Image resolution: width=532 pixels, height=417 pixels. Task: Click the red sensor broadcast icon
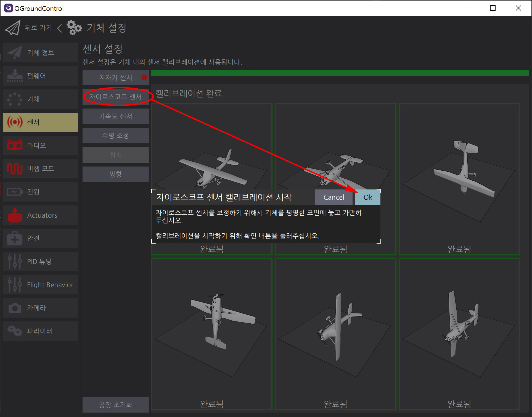point(15,122)
